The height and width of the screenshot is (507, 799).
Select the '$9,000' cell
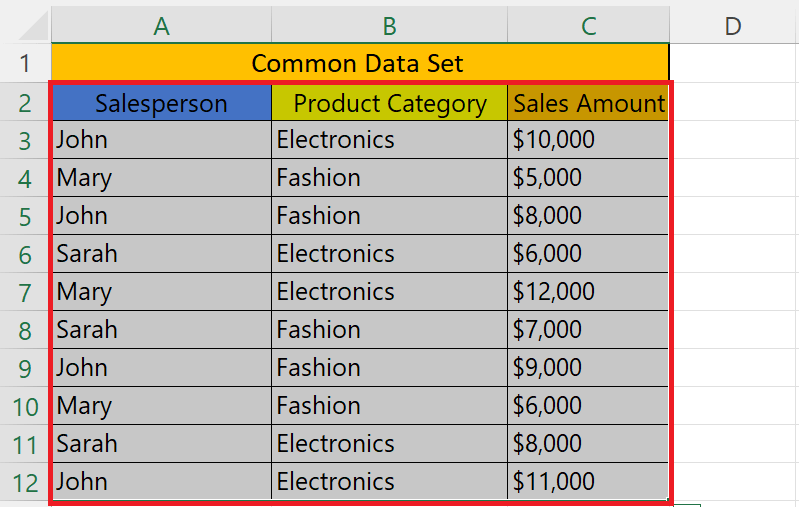pyautogui.click(x=588, y=367)
